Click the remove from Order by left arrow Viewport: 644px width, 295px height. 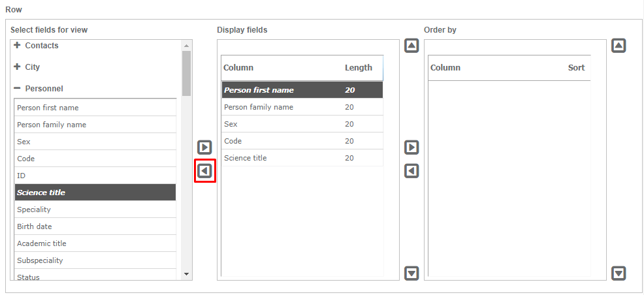coord(411,171)
